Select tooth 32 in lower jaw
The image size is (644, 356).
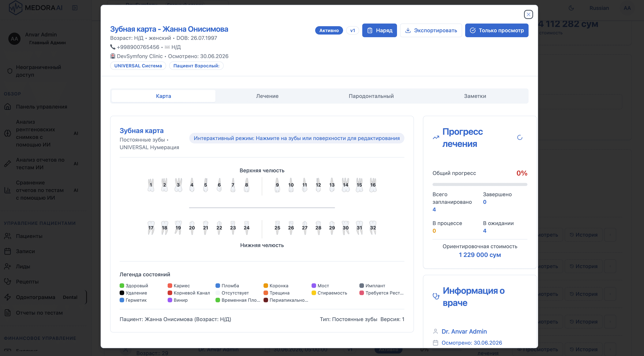click(373, 228)
